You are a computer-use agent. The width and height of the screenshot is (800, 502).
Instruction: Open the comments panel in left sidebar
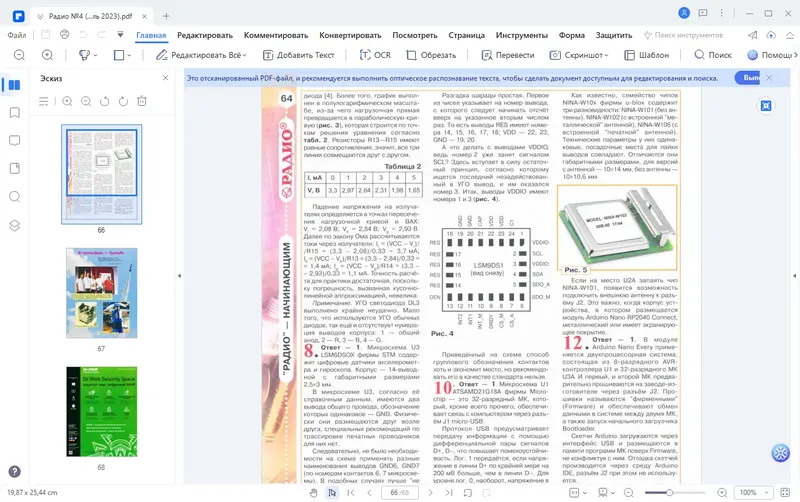pyautogui.click(x=14, y=141)
